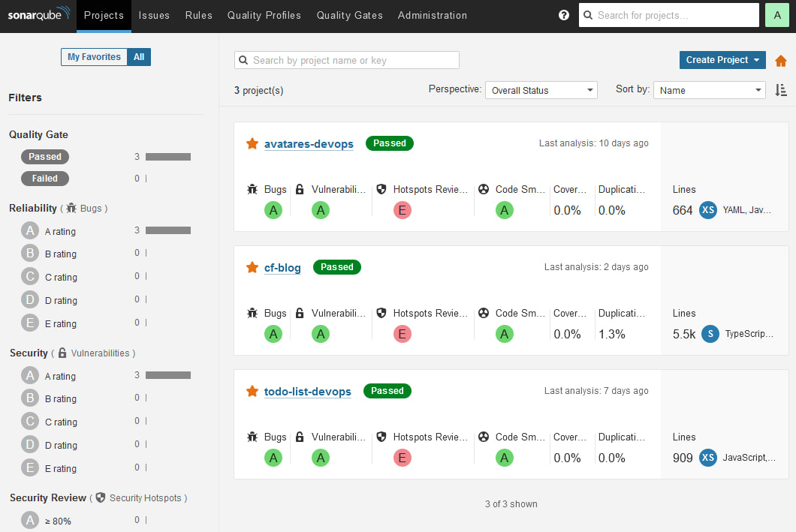
Task: Focus the Search for projects field
Action: click(x=668, y=15)
